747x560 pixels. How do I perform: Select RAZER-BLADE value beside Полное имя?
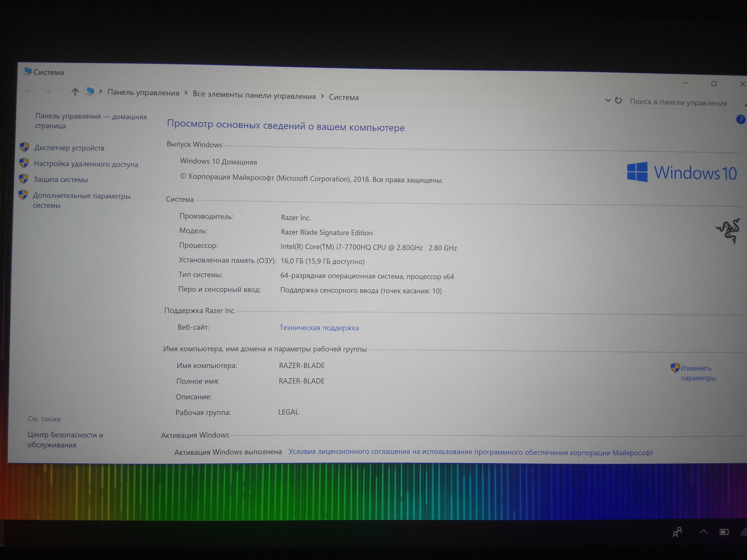(301, 381)
